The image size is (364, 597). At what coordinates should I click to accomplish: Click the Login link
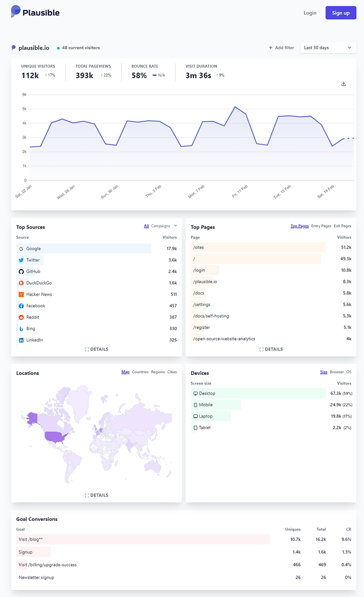310,13
